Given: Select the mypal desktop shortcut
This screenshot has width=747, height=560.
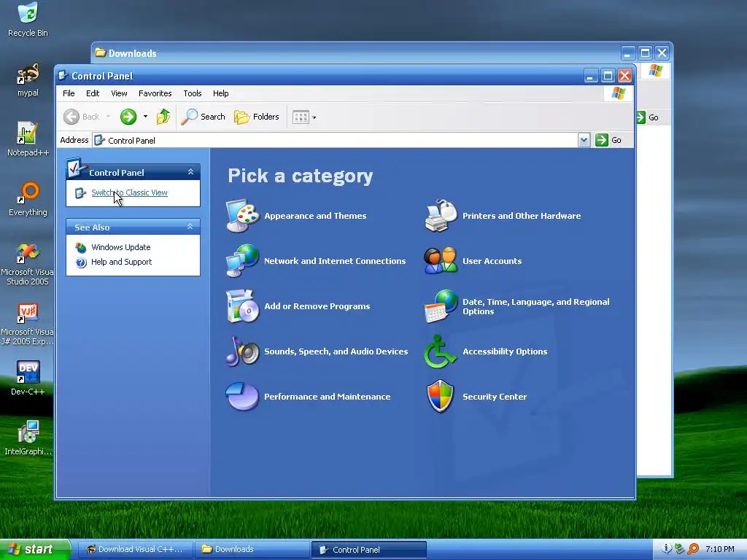Looking at the screenshot, I should tap(28, 80).
